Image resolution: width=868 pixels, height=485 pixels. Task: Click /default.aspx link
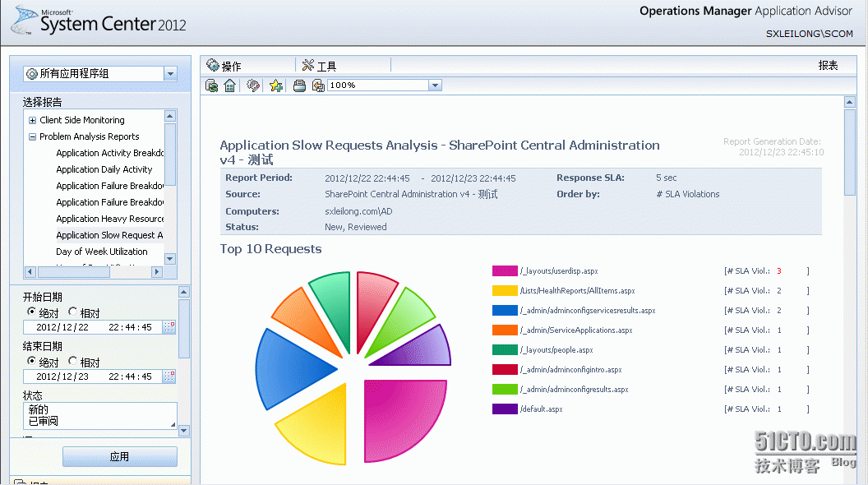pyautogui.click(x=542, y=409)
